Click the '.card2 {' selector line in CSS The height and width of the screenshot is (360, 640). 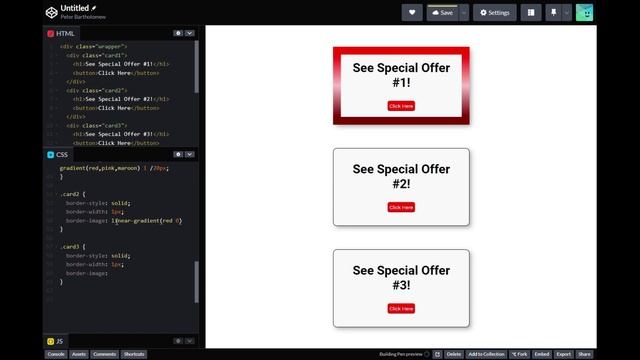(x=73, y=194)
